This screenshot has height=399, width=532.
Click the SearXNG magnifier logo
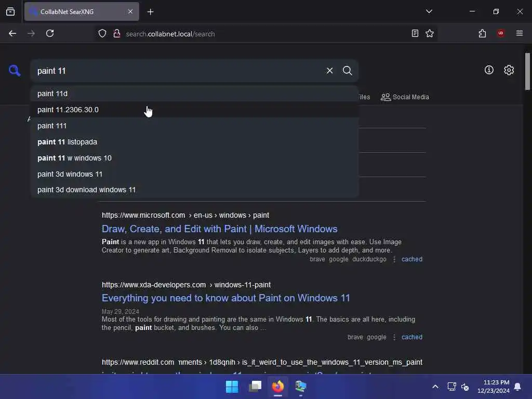pos(15,71)
